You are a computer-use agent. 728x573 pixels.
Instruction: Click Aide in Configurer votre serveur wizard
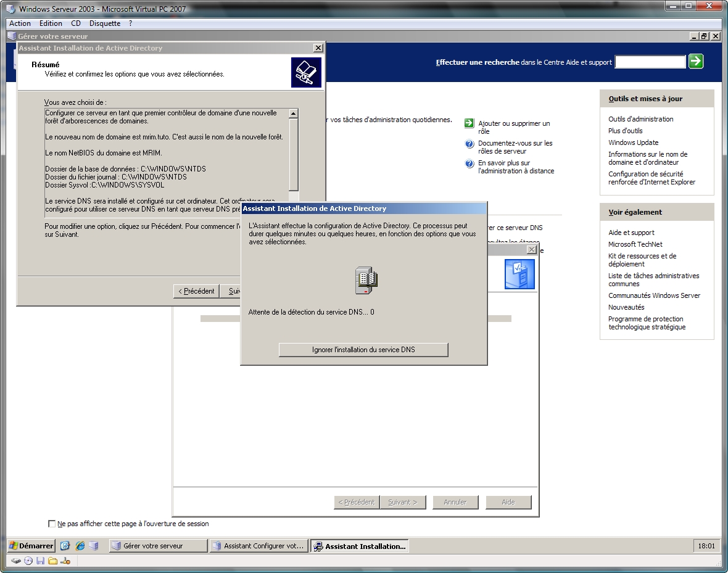coord(508,502)
